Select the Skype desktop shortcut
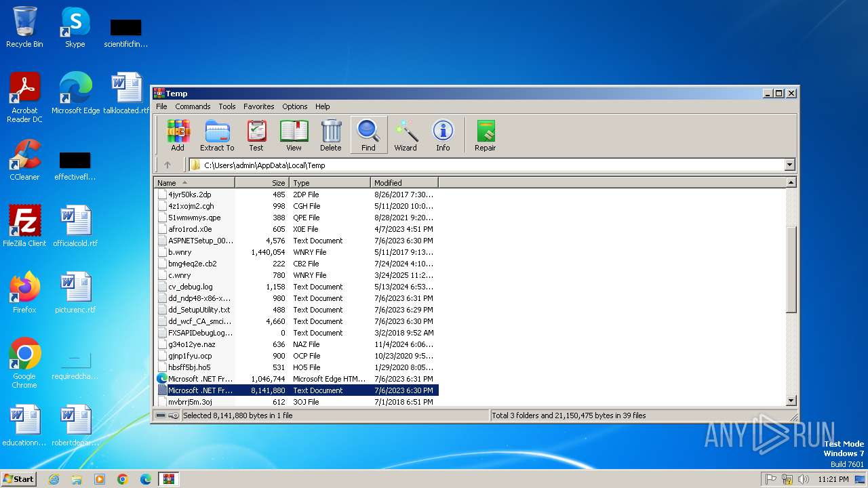 (75, 27)
